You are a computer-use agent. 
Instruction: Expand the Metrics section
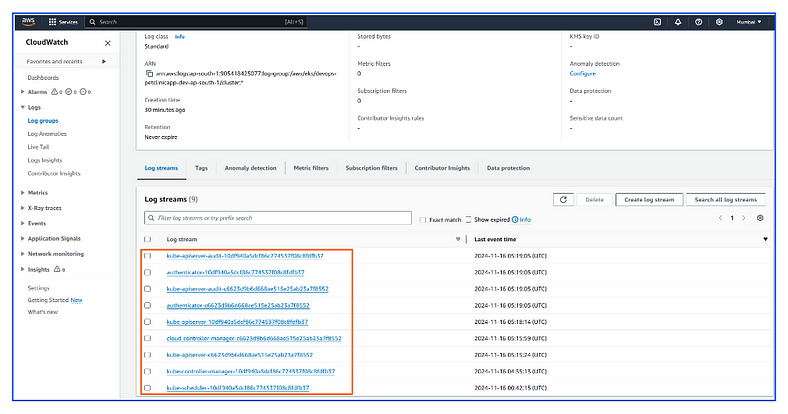(23, 192)
